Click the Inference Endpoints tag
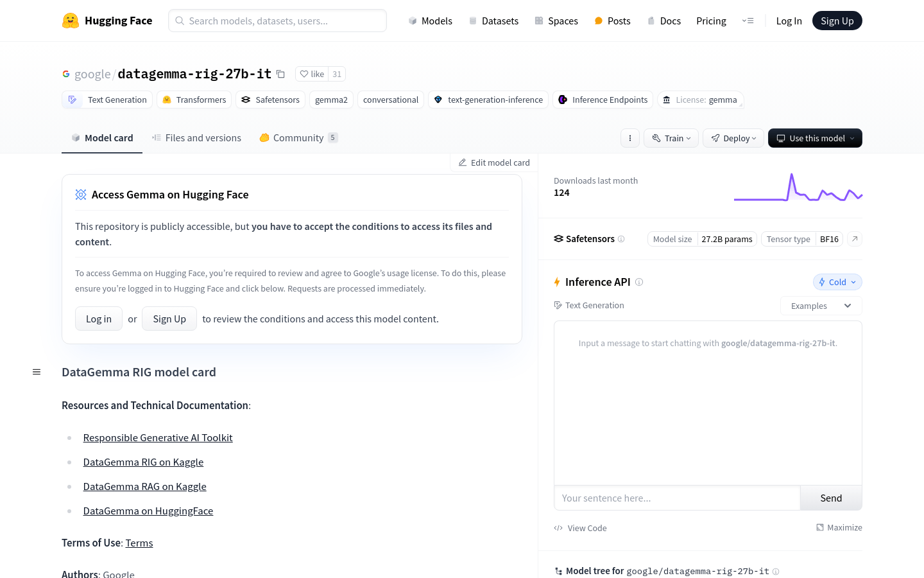The height and width of the screenshot is (578, 924). [603, 100]
